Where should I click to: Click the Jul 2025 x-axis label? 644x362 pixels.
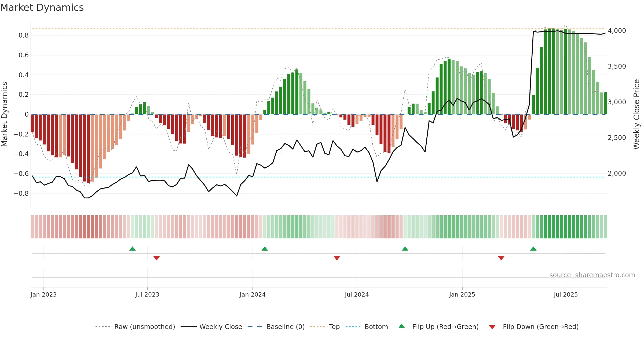(x=566, y=294)
